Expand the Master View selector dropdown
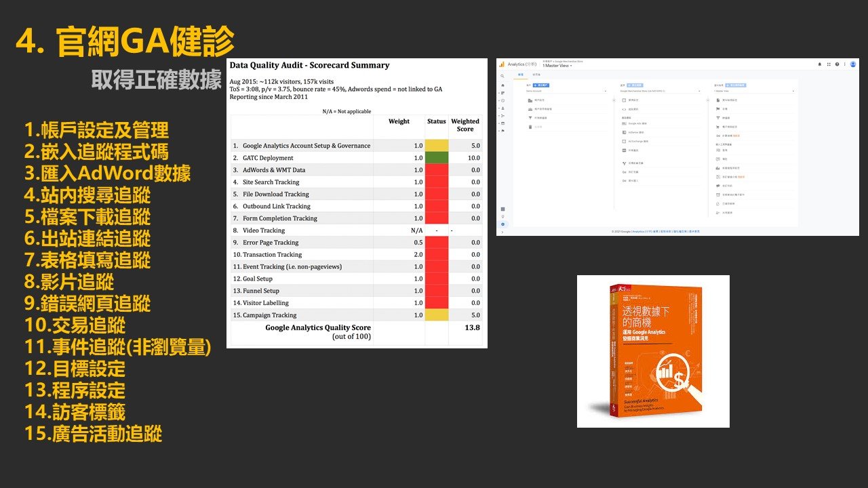Screen dimensions: 868x488 click(555, 66)
